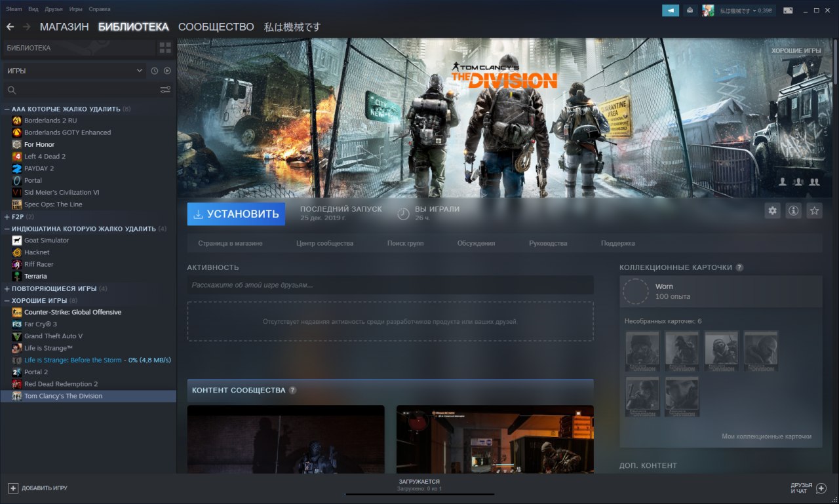The image size is (839, 504).
Task: Open inbox envelope icon
Action: [x=690, y=10]
